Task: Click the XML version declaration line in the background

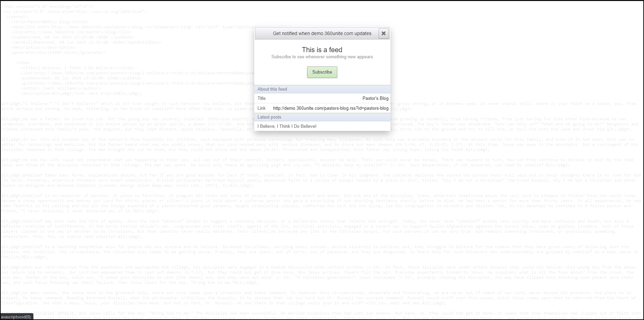Action: point(48,6)
